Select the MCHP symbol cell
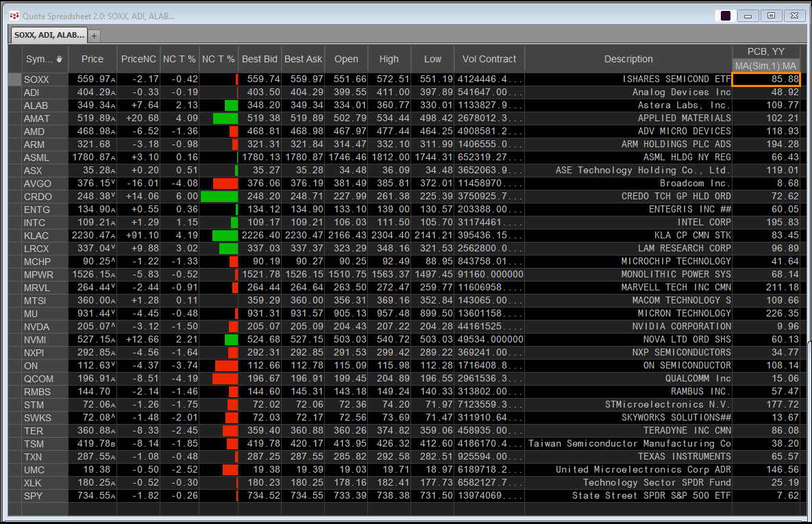Image resolution: width=812 pixels, height=524 pixels. point(45,262)
